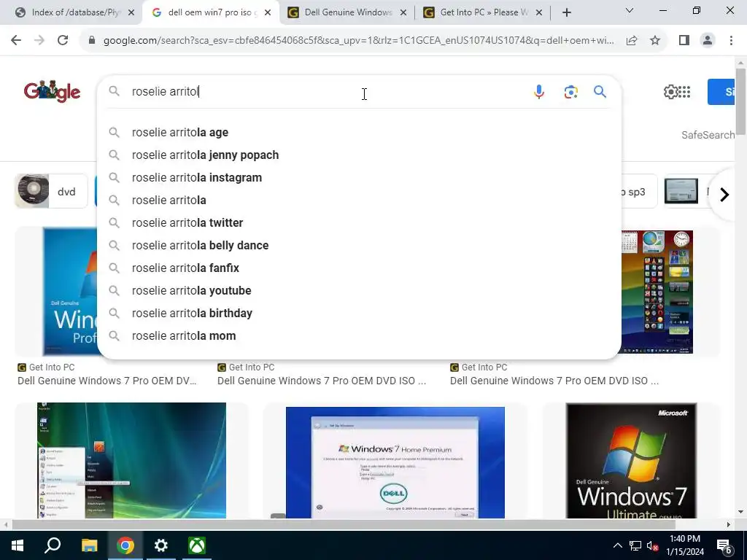This screenshot has width=747, height=560.
Task: Open SafeSearch settings link
Action: tap(708, 135)
